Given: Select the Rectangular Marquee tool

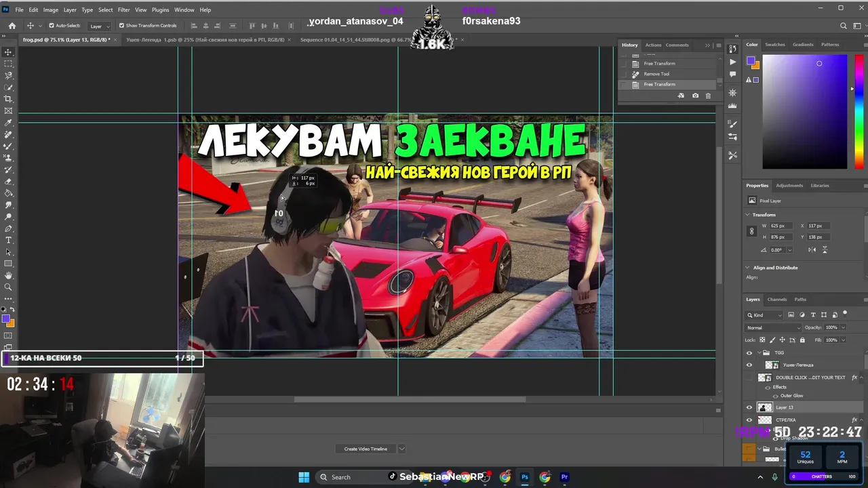Looking at the screenshot, I should pos(8,64).
